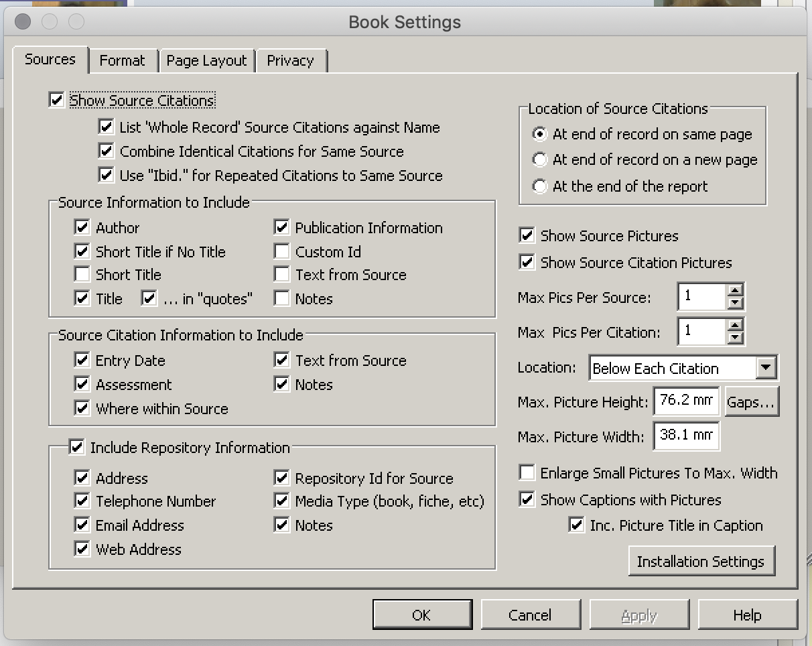
Task: Decrease Max Pics Per Citation value
Action: coord(734,336)
